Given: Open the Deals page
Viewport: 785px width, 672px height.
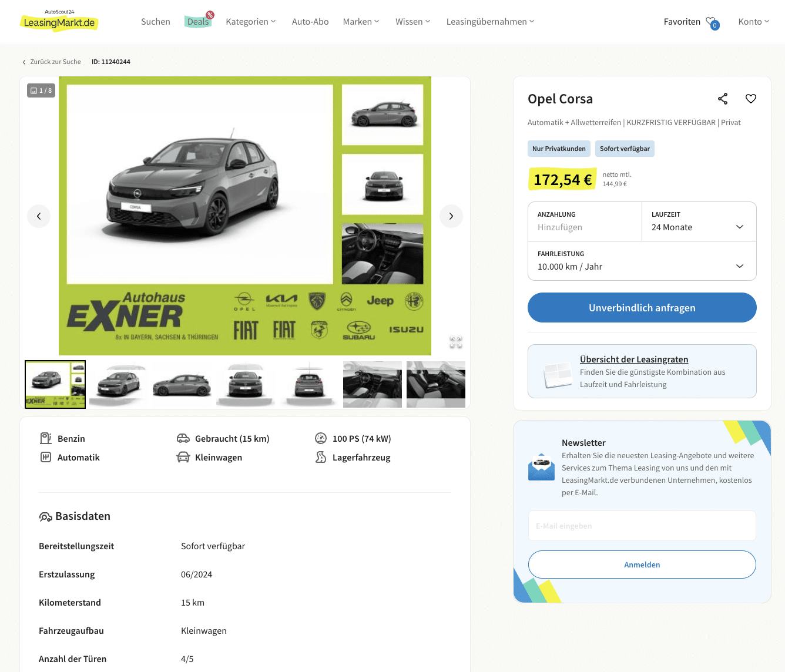Looking at the screenshot, I should coord(198,22).
